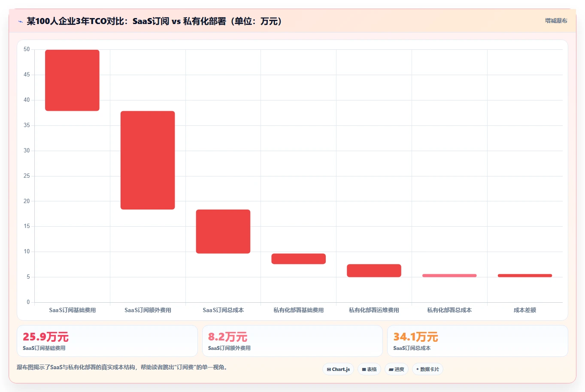This screenshot has height=392, width=585.
Task: Click the x-axis label 私有化部署运维费用
Action: [x=374, y=310]
